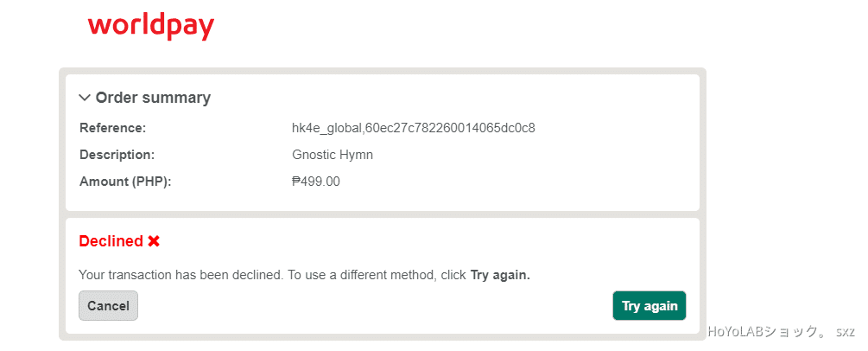The height and width of the screenshot is (351, 868).
Task: Click the bold 'Try again.' message text
Action: pyautogui.click(x=500, y=275)
